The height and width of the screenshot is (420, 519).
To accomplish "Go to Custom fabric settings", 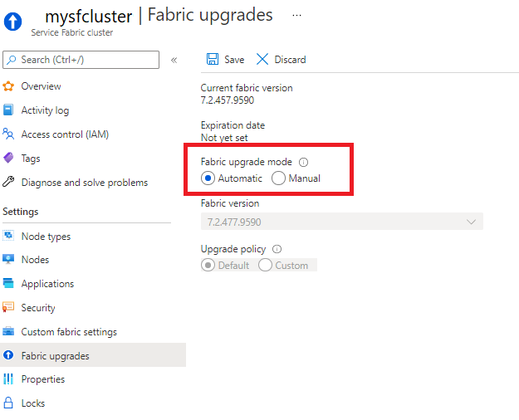I will [69, 332].
